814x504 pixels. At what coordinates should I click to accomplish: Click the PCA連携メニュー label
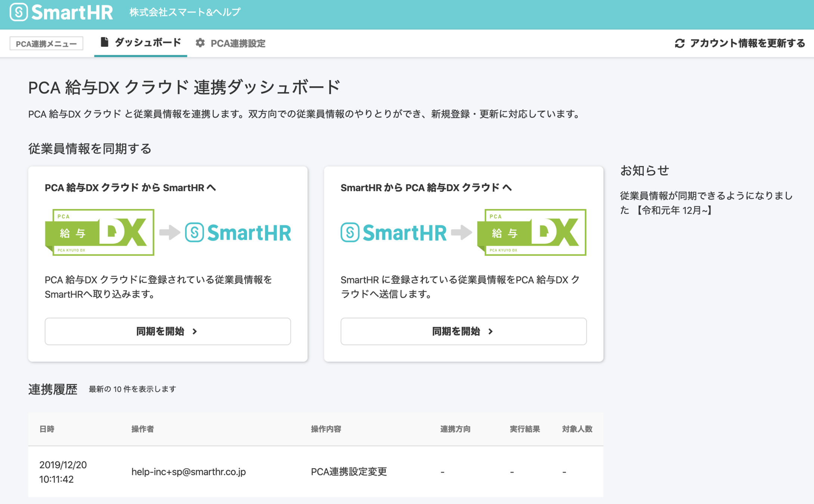(46, 44)
